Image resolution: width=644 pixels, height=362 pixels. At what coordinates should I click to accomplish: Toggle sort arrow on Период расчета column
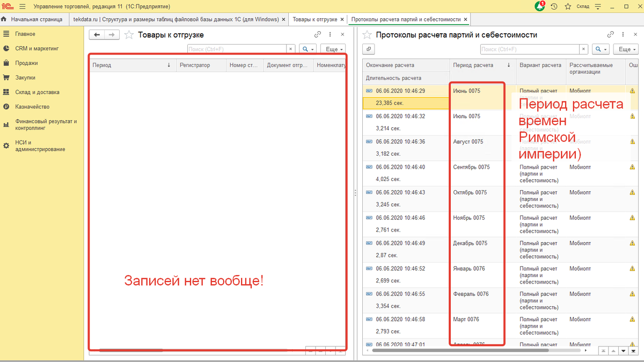[x=508, y=65]
